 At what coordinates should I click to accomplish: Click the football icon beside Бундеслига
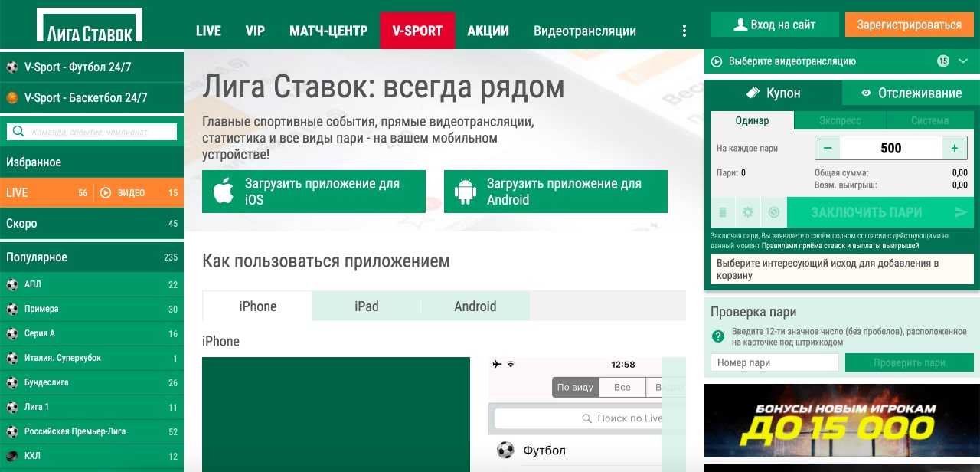click(12, 382)
